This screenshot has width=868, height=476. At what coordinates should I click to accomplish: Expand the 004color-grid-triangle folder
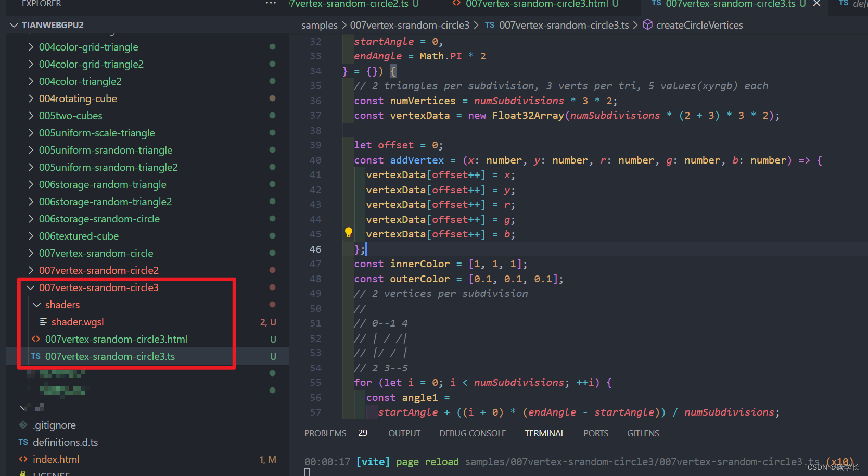tap(31, 47)
